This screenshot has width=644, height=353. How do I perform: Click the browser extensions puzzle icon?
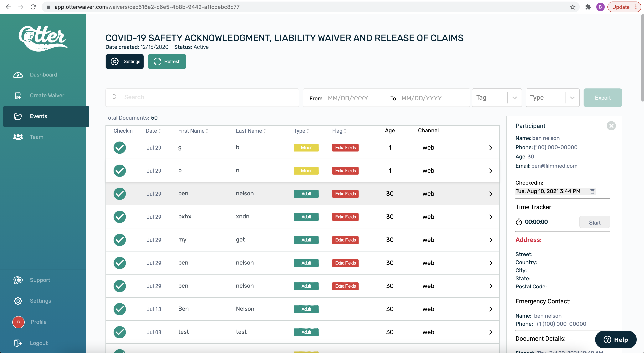click(588, 7)
